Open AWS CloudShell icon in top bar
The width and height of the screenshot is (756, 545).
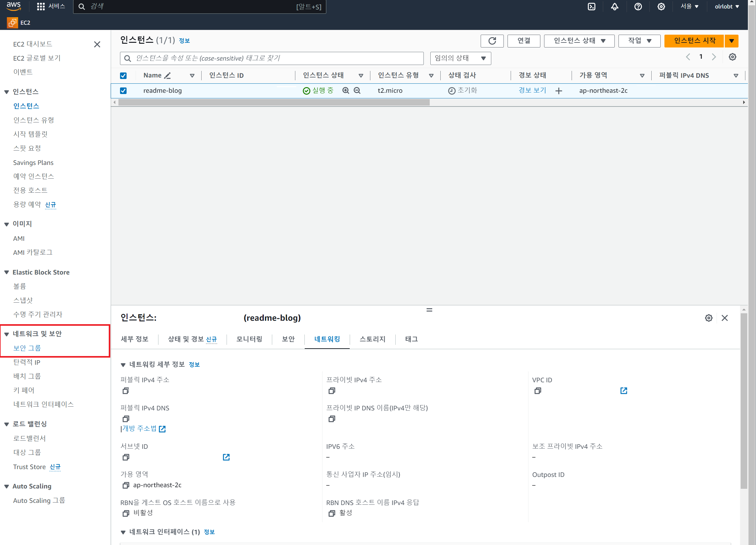pyautogui.click(x=591, y=7)
